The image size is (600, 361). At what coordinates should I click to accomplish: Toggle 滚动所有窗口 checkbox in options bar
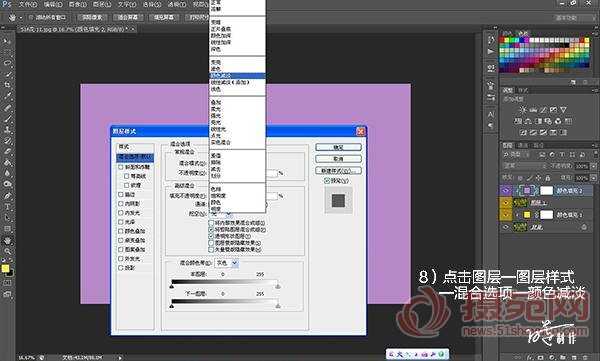31,18
